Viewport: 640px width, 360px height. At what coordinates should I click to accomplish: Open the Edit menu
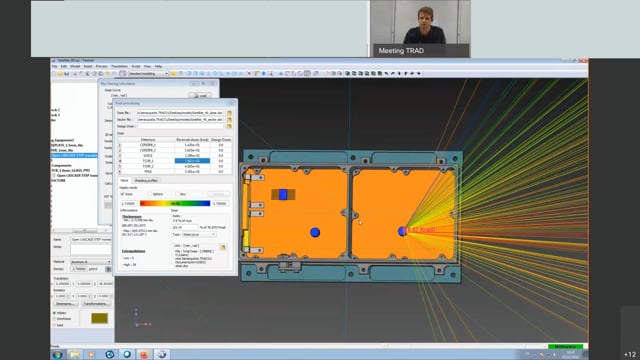point(64,66)
